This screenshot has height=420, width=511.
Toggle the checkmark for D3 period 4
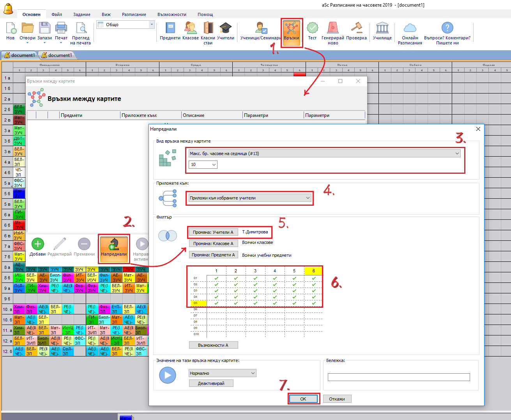275,291
